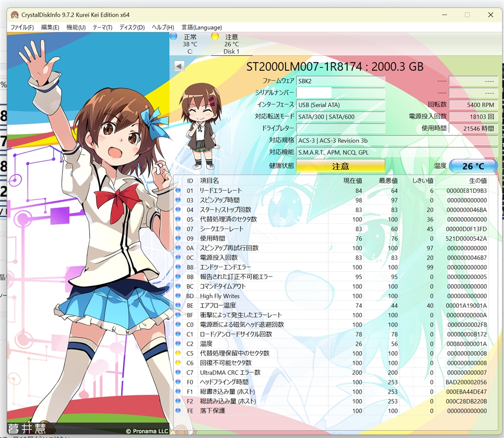The image size is (504, 438).
Task: Click the firmware field SBK2
Action: tap(341, 81)
